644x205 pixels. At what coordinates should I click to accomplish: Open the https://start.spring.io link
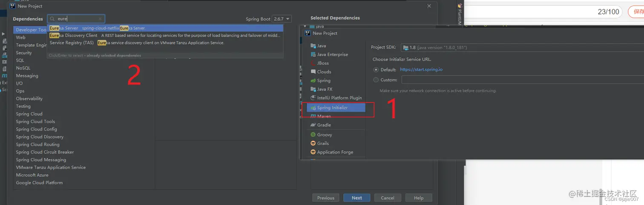tap(421, 69)
